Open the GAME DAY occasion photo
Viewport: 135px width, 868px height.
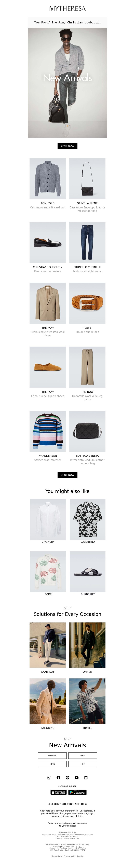48,645
